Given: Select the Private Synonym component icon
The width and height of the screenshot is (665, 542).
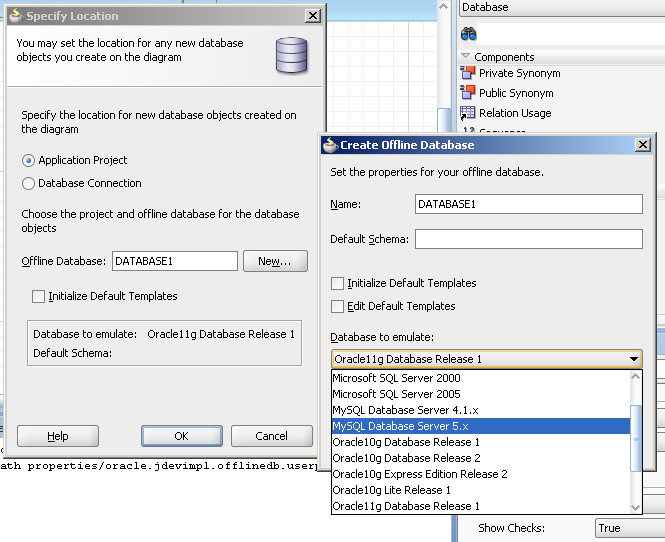Looking at the screenshot, I should pos(467,73).
